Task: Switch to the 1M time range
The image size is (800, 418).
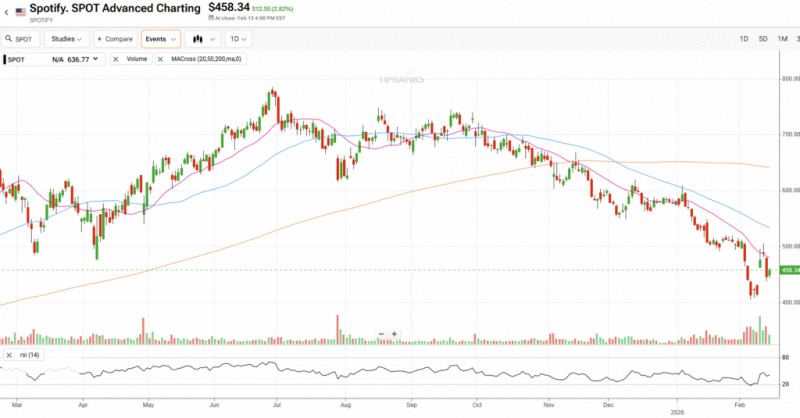Action: pos(781,39)
